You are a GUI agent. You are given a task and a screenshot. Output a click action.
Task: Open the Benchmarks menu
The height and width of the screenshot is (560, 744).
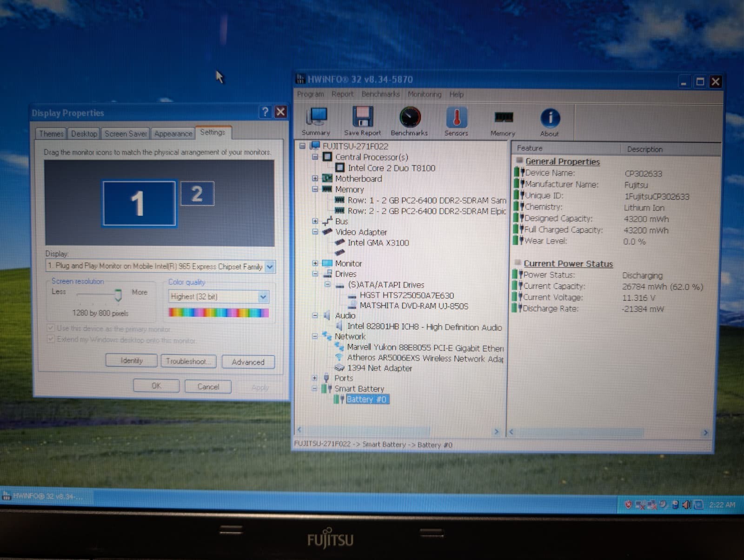[380, 94]
